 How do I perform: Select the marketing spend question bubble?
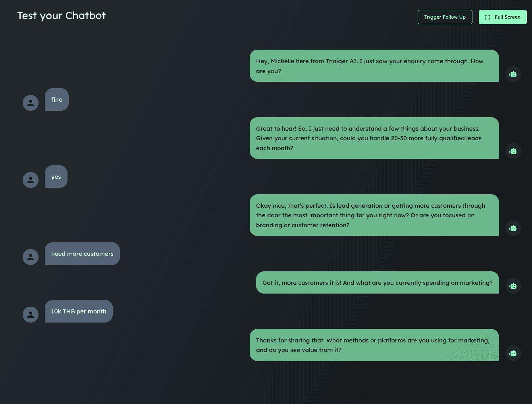pos(377,282)
